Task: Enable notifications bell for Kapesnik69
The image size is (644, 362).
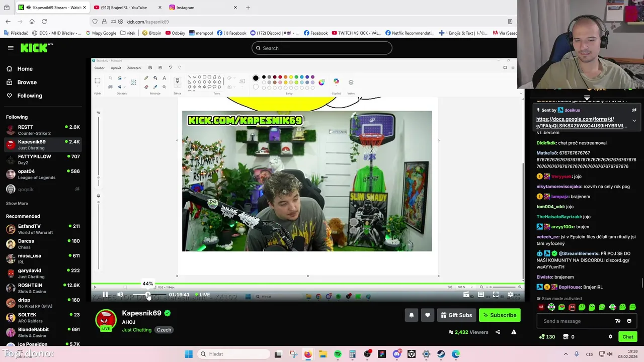Action: [x=411, y=315]
